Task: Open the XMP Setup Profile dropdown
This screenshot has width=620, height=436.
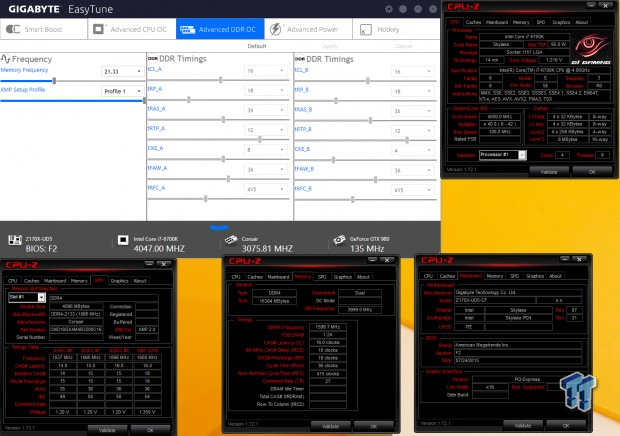Action: 122,91
